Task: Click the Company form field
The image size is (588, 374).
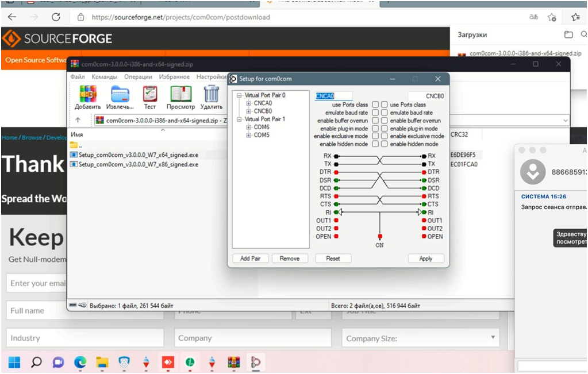Action: [253, 338]
